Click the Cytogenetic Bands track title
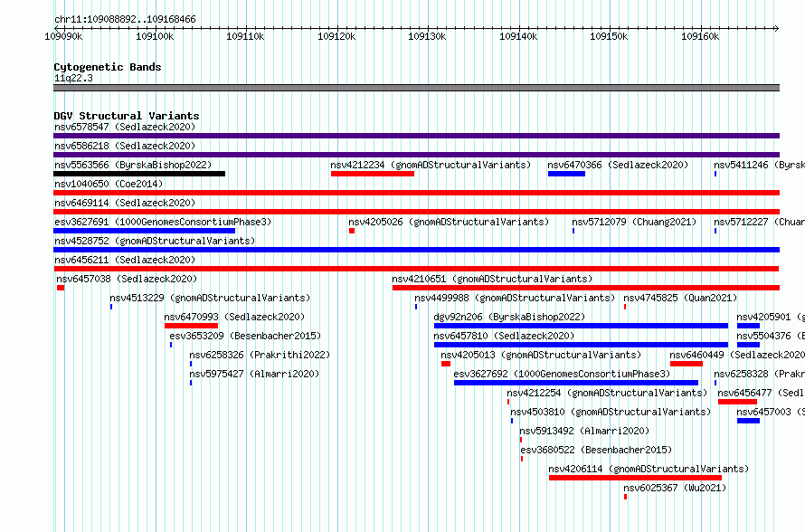805x532 pixels. coord(108,67)
